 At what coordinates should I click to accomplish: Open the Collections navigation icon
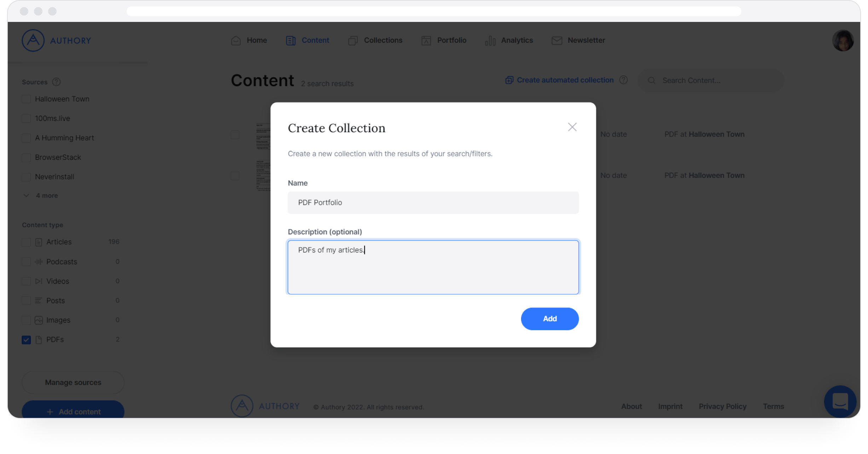353,40
